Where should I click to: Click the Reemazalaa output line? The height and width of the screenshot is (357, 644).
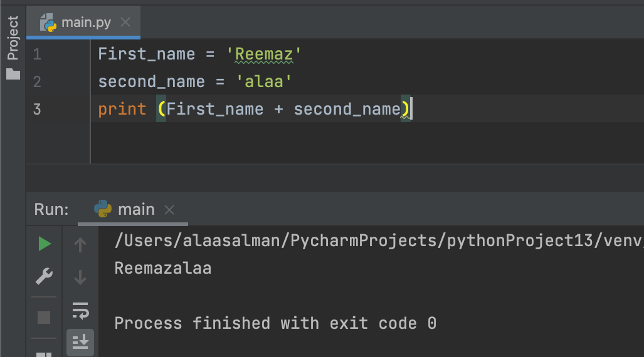pyautogui.click(x=162, y=268)
